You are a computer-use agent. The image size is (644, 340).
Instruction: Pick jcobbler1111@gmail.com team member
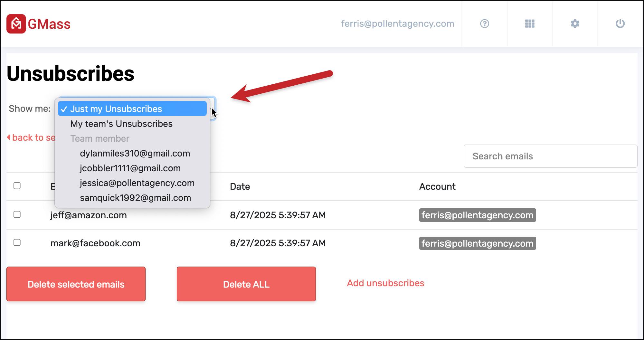tap(130, 168)
